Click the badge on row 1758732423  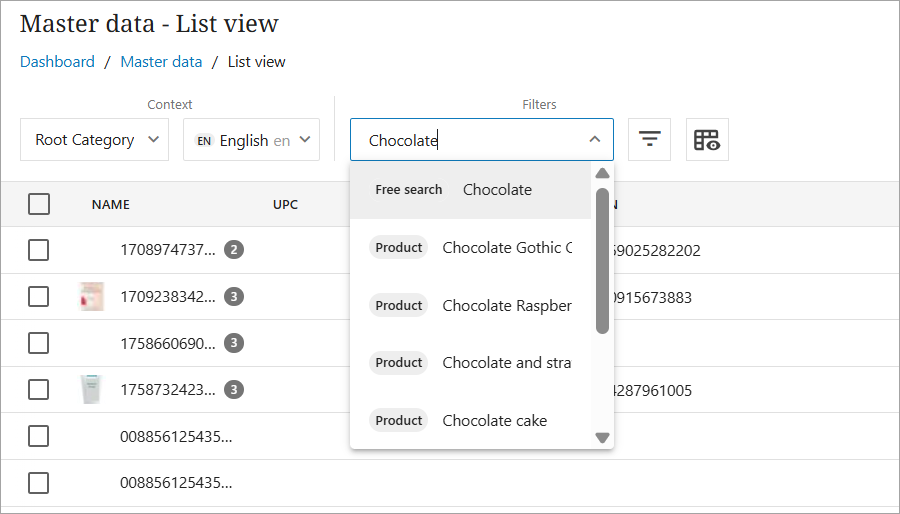click(x=234, y=390)
